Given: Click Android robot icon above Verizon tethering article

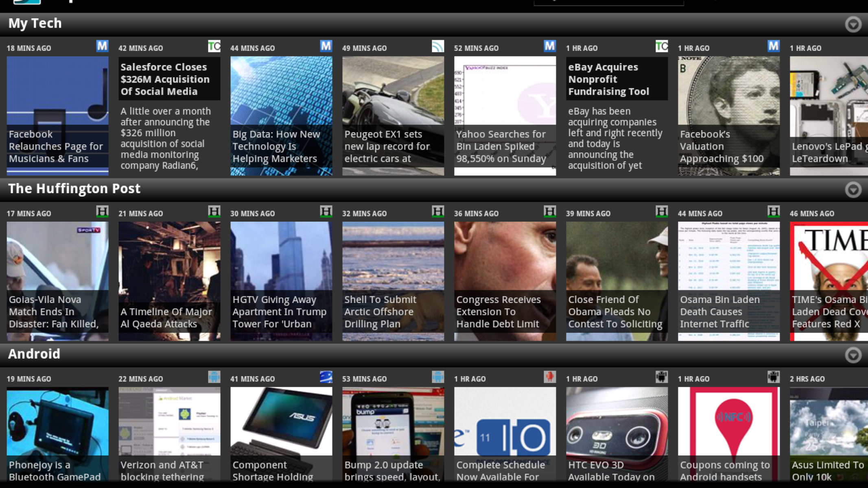Looking at the screenshot, I should 214,377.
